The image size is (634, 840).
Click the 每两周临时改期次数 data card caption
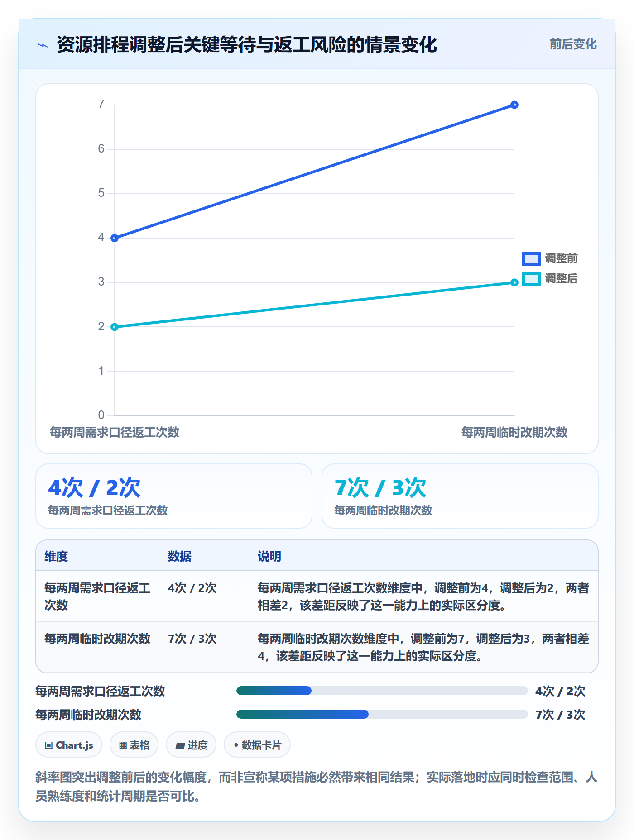click(x=383, y=511)
